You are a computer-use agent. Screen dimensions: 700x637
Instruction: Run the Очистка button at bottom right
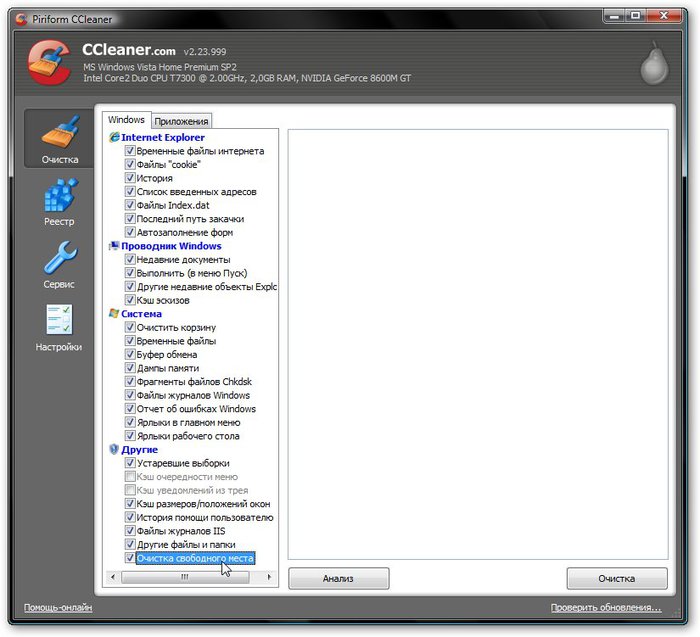(617, 579)
